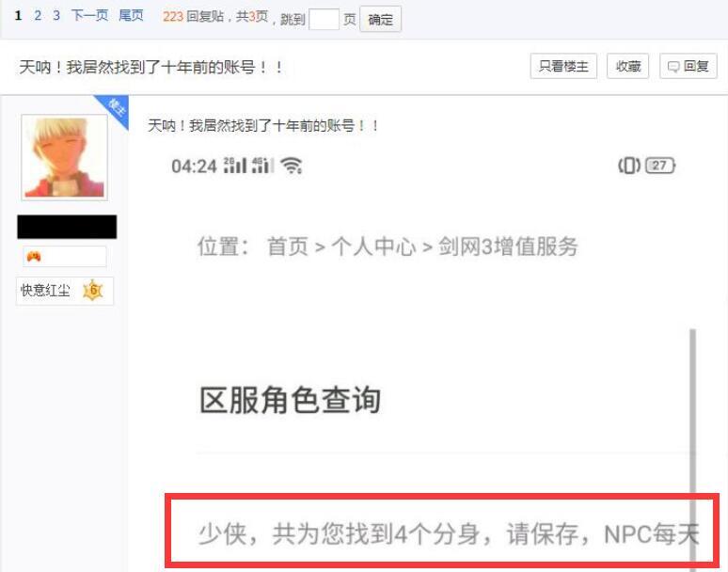Confirm page jump with 确定 button

(x=381, y=19)
